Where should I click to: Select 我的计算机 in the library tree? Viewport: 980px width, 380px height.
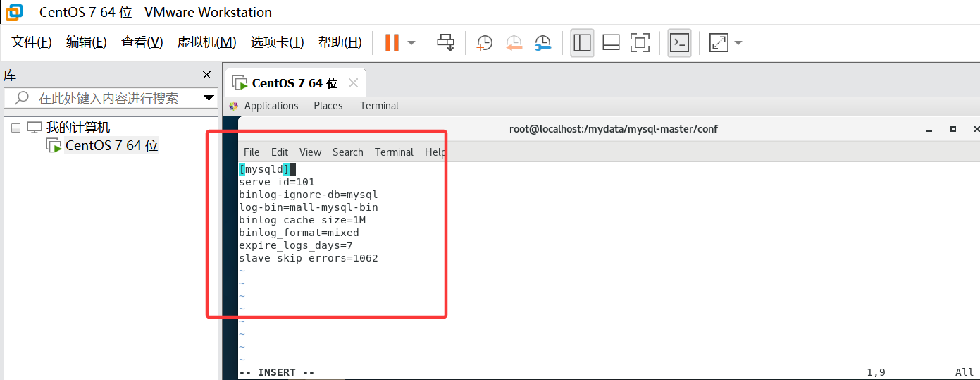click(78, 128)
